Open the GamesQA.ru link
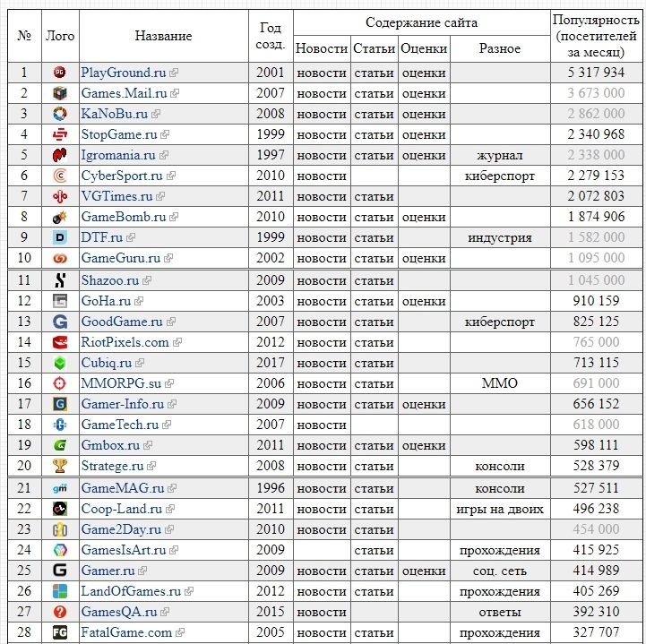 point(118,612)
